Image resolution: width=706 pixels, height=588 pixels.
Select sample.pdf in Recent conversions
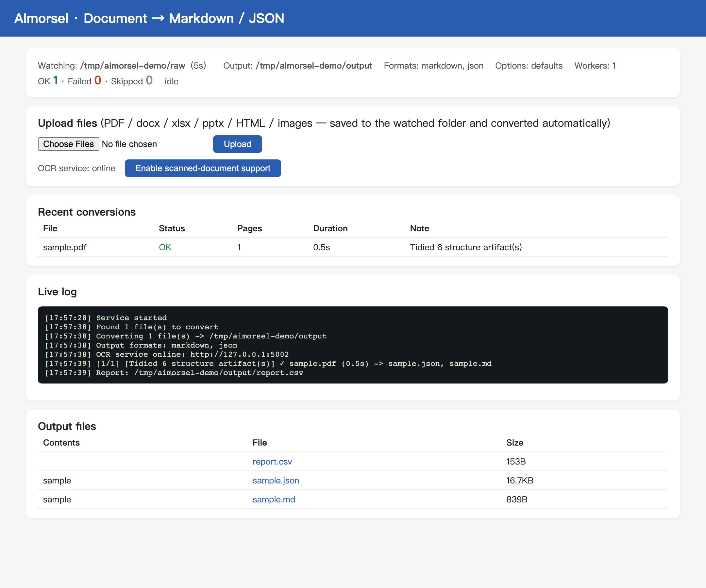click(x=64, y=247)
